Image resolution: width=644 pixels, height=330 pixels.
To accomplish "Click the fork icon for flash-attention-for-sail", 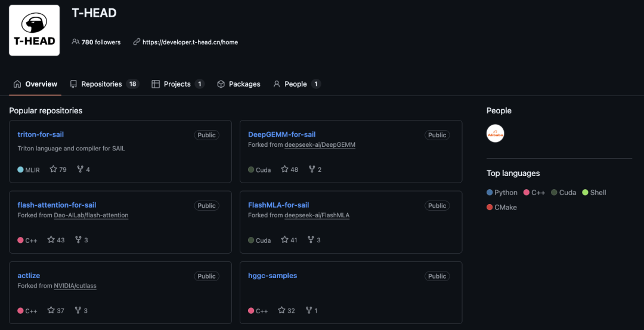I will [x=78, y=239].
